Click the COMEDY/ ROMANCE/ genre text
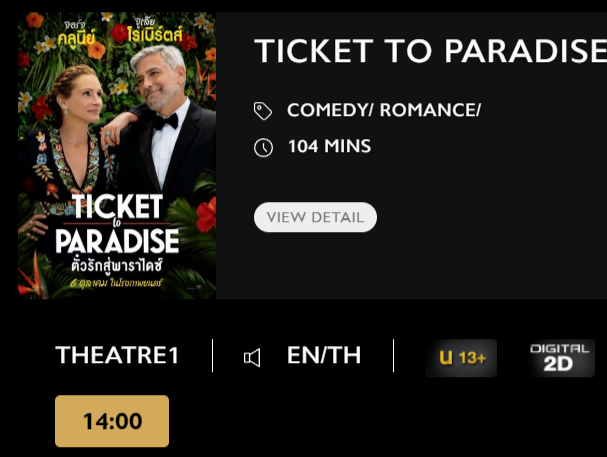The width and height of the screenshot is (607, 457). [384, 110]
